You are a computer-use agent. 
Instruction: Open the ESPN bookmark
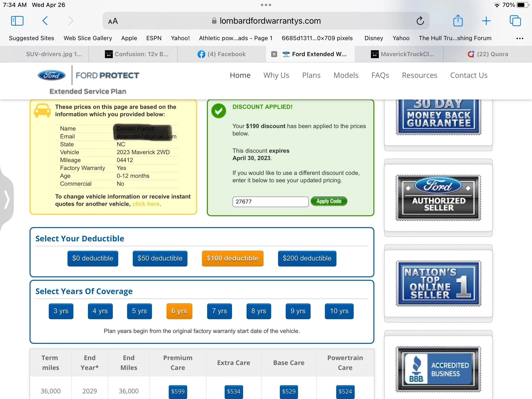coord(154,38)
